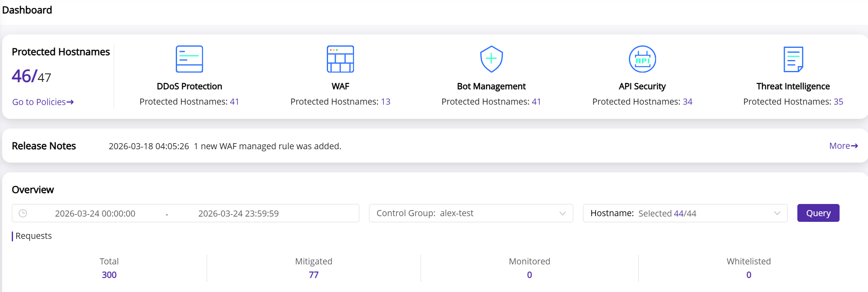The image size is (868, 292).
Task: Click the Monitored requests value 0
Action: point(529,275)
